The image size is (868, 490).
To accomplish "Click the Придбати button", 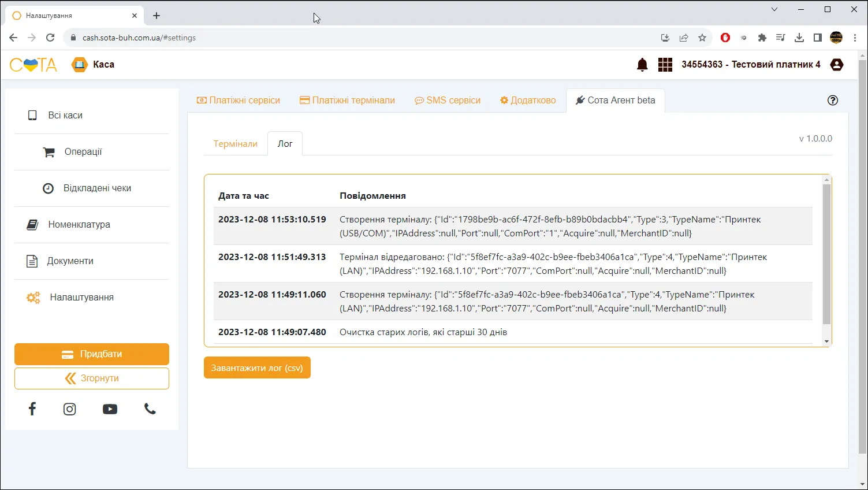I will [x=92, y=354].
